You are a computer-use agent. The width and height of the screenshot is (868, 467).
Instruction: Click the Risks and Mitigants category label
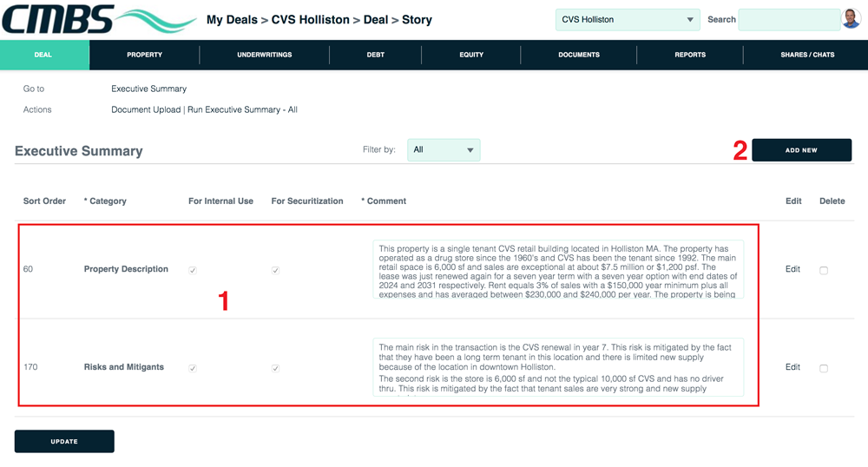[x=124, y=367]
